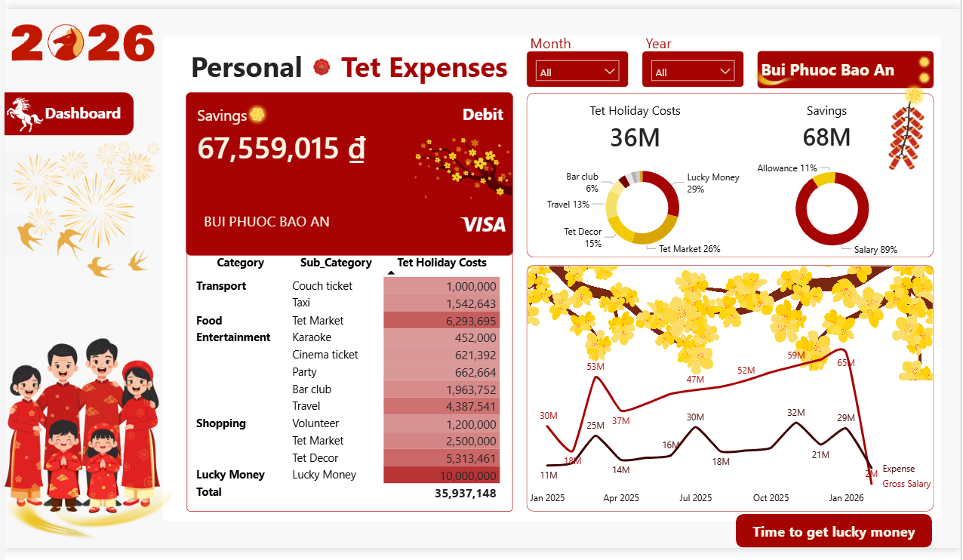This screenshot has width=963, height=560.
Task: Toggle the Gross Salary legend entry
Action: coord(906,483)
